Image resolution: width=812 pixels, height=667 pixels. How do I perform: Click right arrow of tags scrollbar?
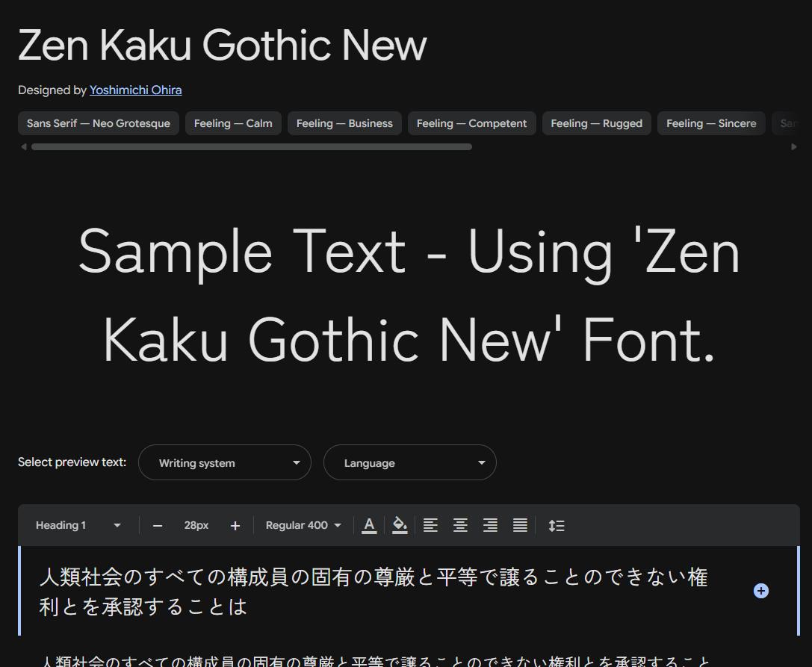(x=794, y=147)
